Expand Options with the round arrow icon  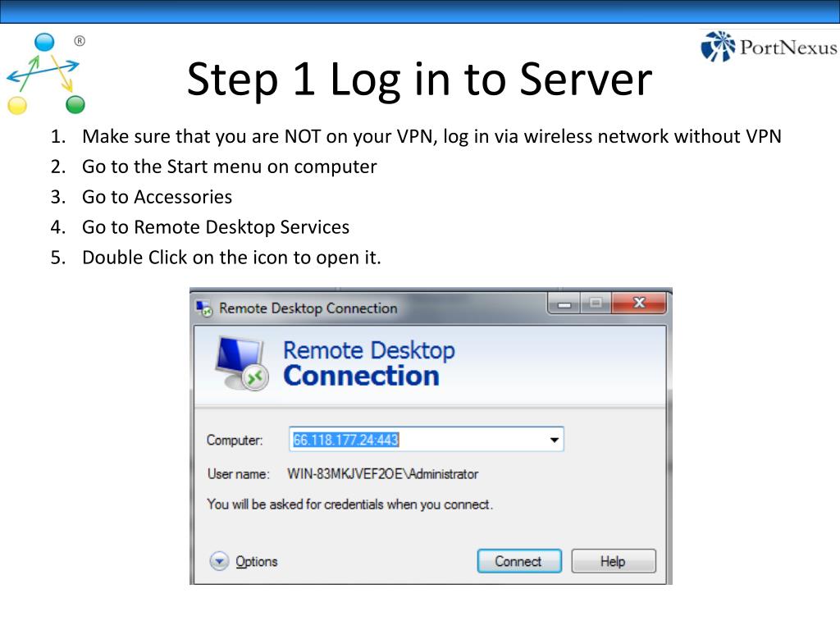point(219,561)
